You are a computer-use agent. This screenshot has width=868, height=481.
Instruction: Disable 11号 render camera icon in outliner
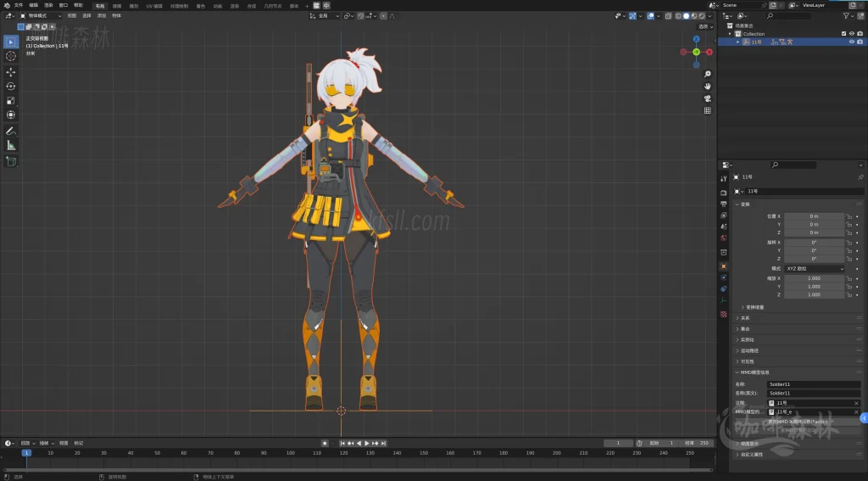[860, 42]
